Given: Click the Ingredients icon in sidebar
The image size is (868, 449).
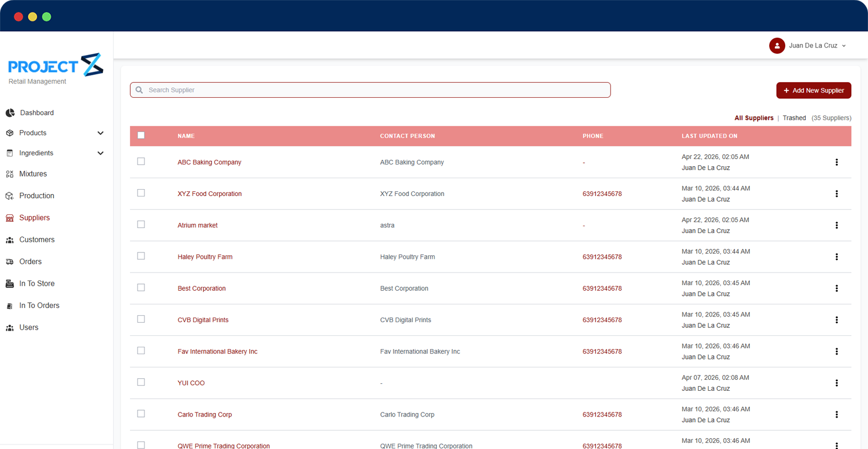Looking at the screenshot, I should (10, 153).
